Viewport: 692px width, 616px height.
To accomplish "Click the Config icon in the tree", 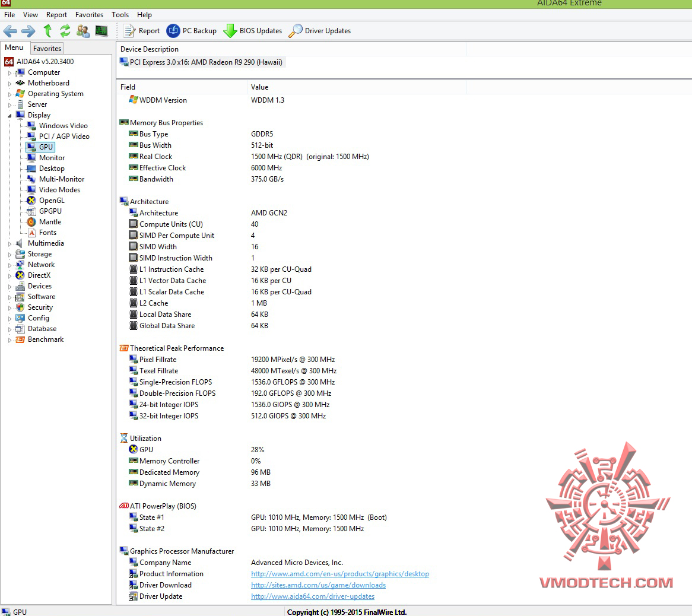I will pos(20,318).
